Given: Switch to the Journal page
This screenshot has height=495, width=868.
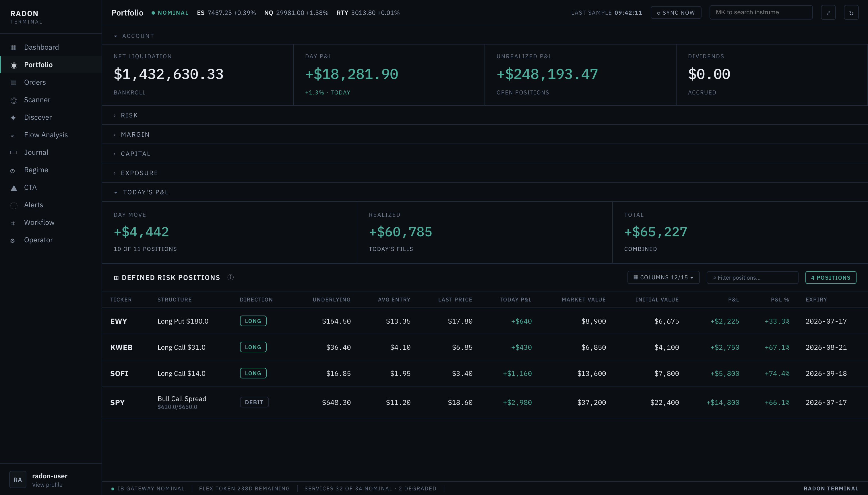Looking at the screenshot, I should [x=51, y=152].
